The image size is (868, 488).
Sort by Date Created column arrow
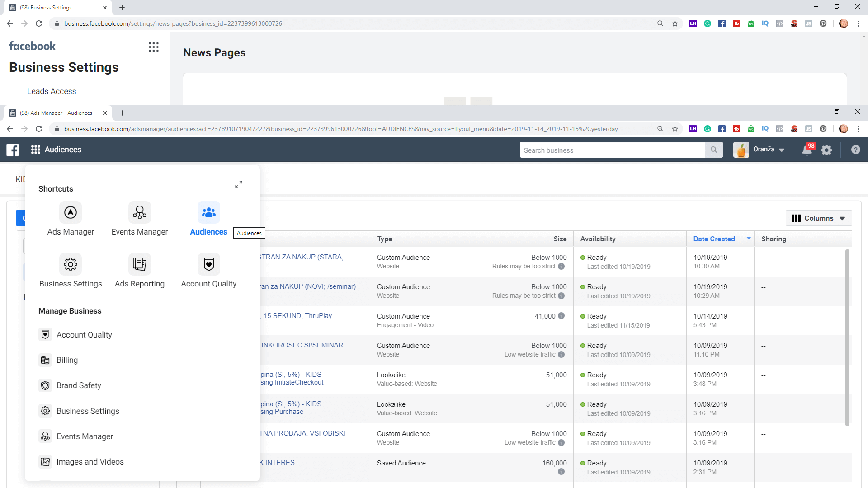pos(749,239)
